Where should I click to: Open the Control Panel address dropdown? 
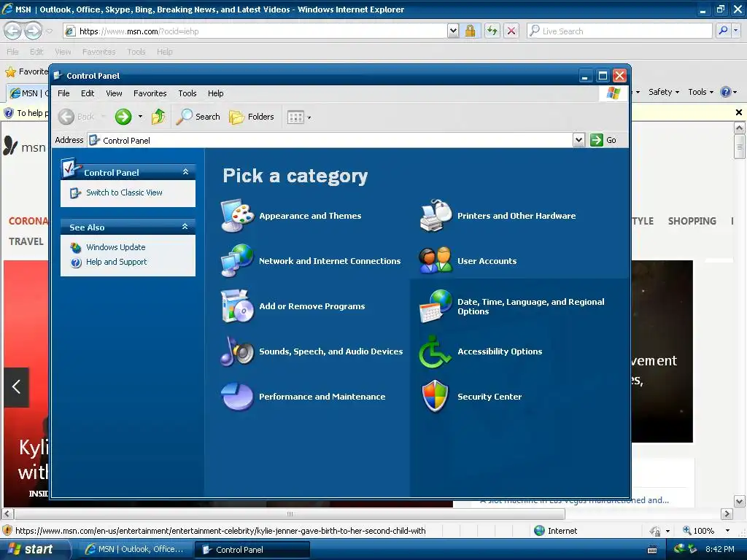(x=578, y=140)
